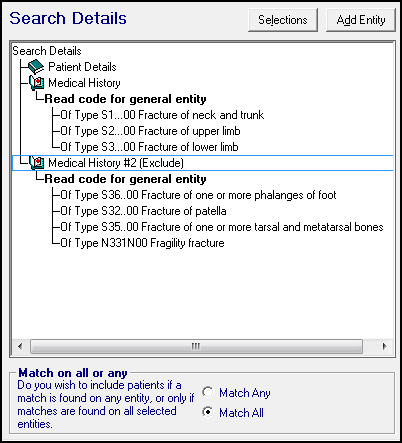Image resolution: width=402 pixels, height=443 pixels.
Task: Select the Match All radio button
Action: (208, 412)
